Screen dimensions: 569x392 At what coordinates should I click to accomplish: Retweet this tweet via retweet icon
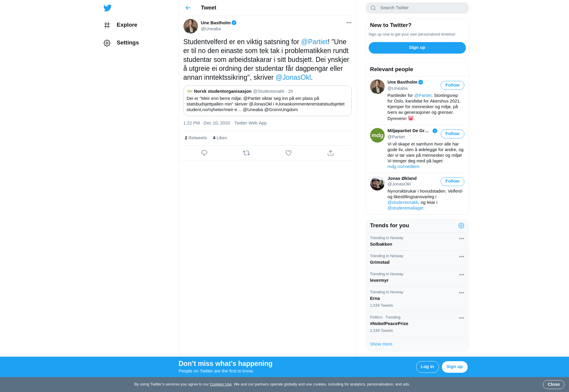tap(246, 153)
